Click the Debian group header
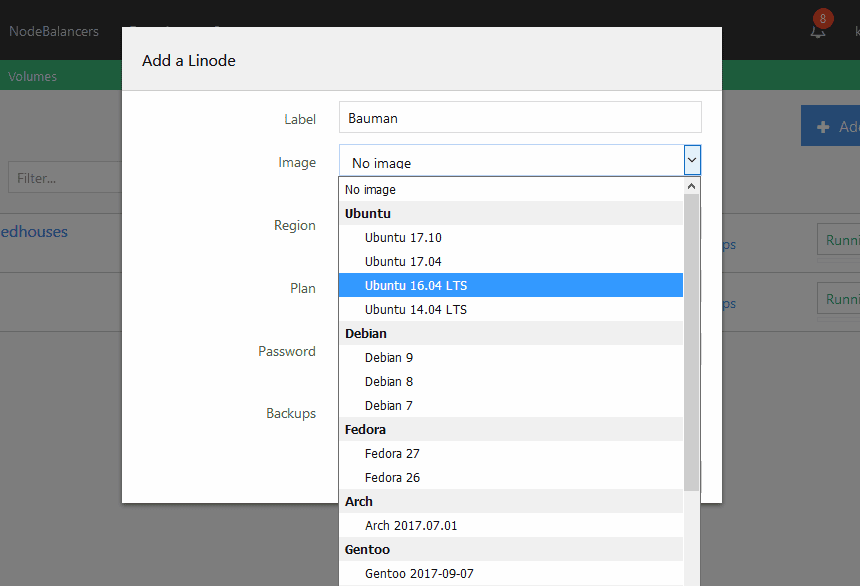860x586 pixels. (511, 334)
